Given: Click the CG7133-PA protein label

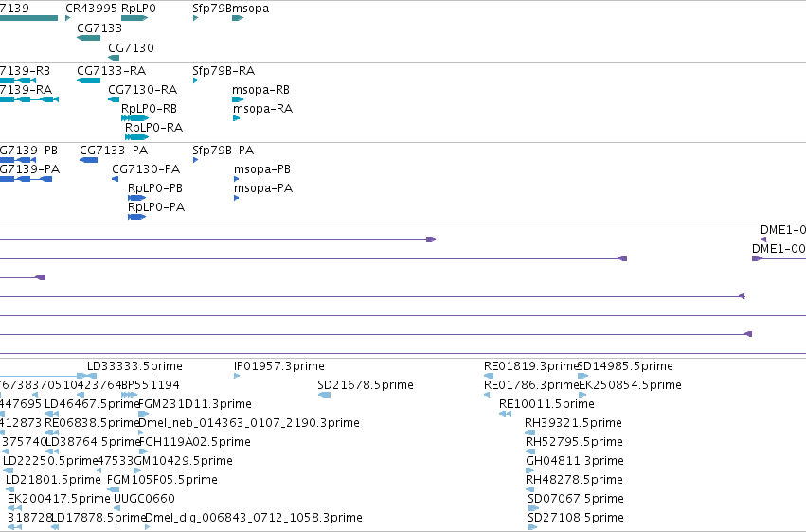Looking at the screenshot, I should pos(114,150).
